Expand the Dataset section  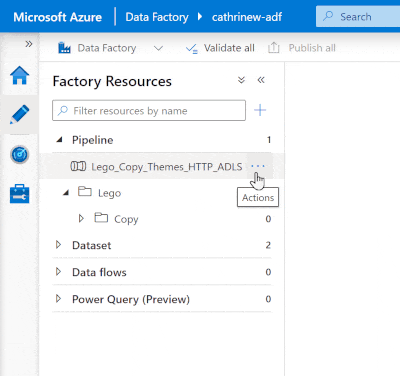pyautogui.click(x=58, y=245)
